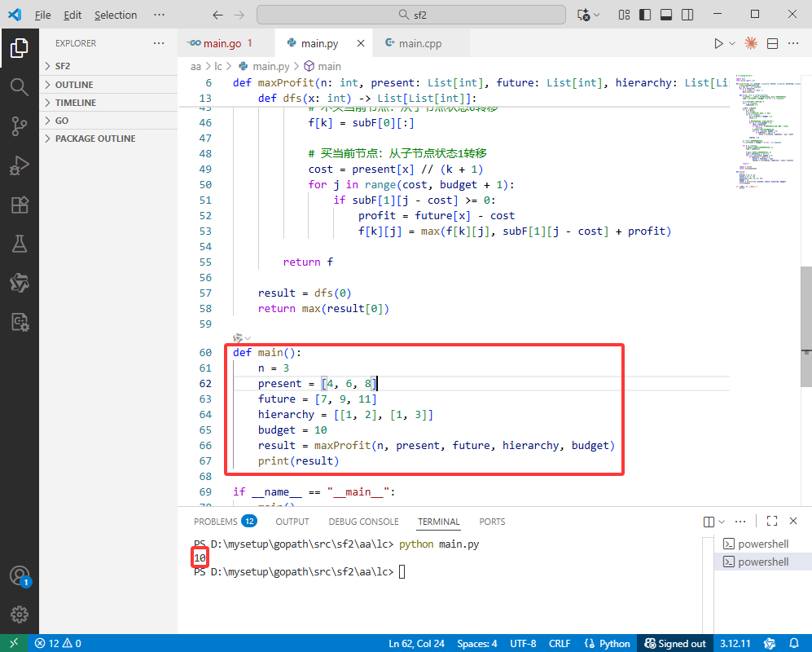This screenshot has height=652, width=812.
Task: Open the Search view icon
Action: tap(20, 87)
